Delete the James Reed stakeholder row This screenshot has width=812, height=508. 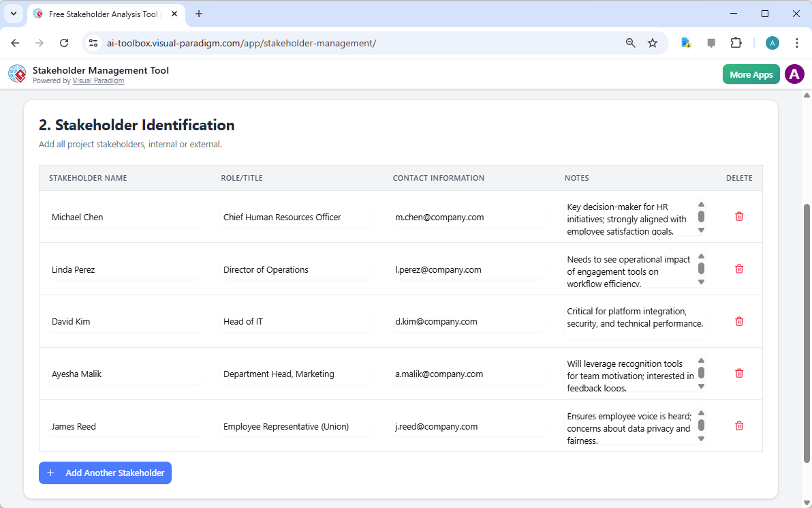click(738, 425)
